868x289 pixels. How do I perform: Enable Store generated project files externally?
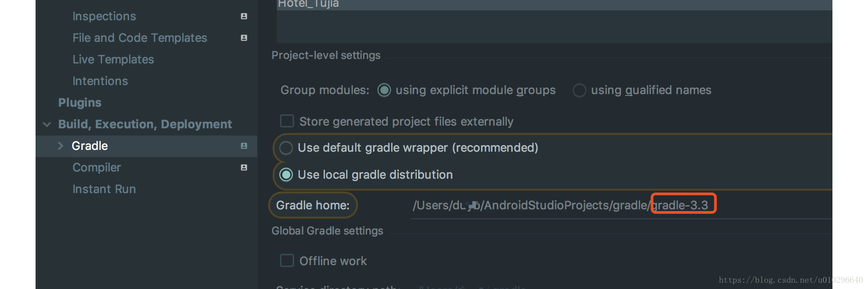tap(287, 122)
